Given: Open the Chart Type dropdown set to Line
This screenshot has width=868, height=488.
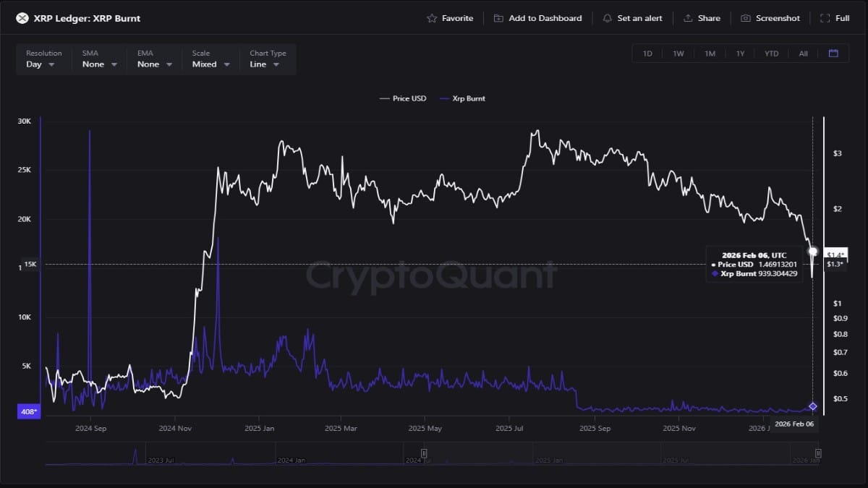Looking at the screenshot, I should [268, 59].
